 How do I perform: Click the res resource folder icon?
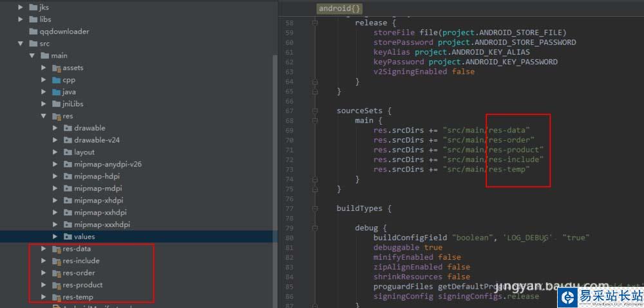56,116
